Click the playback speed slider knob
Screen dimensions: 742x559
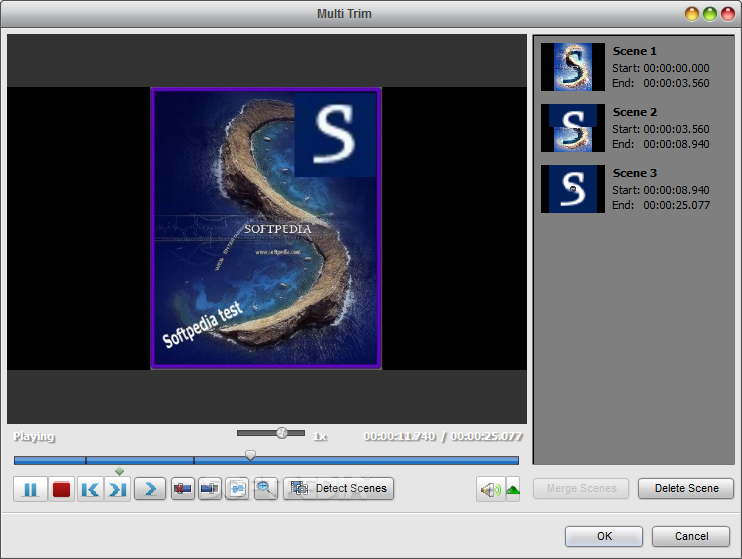pos(282,433)
